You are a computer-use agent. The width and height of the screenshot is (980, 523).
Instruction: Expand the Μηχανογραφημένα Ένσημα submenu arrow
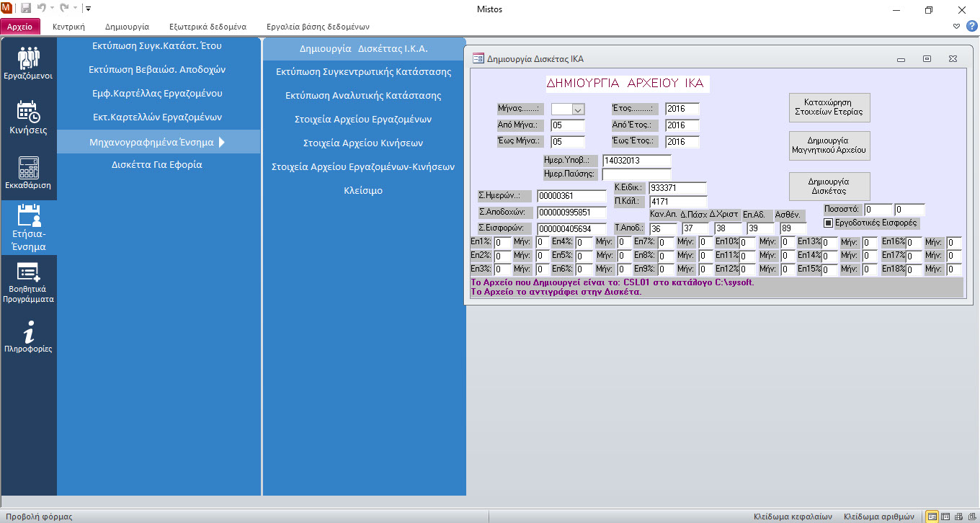tap(222, 142)
